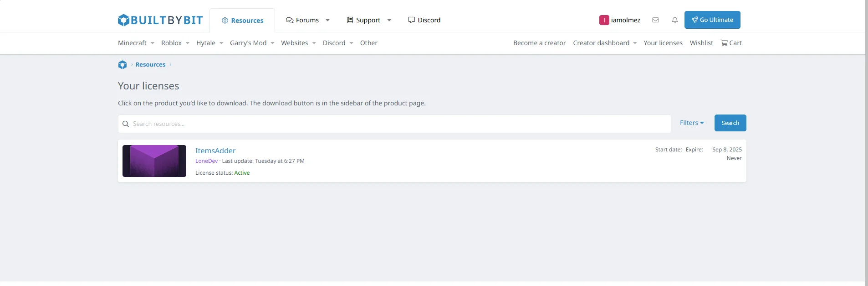Click the home cube breadcrumb icon
The image size is (868, 286).
click(123, 65)
